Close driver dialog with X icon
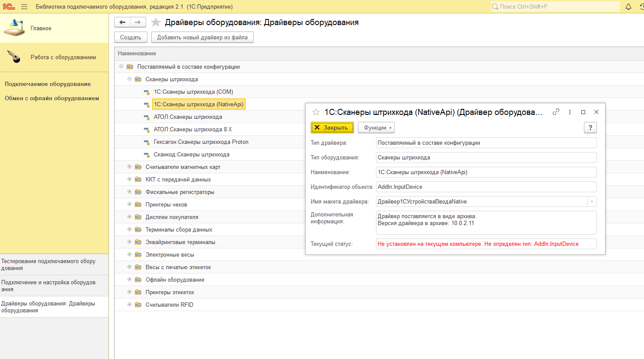 click(596, 112)
